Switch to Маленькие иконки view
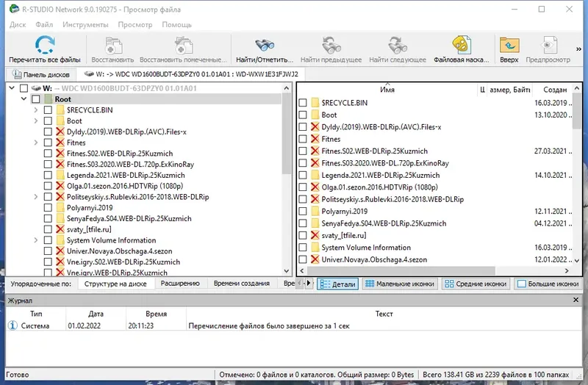The height and width of the screenshot is (385, 588). click(400, 284)
